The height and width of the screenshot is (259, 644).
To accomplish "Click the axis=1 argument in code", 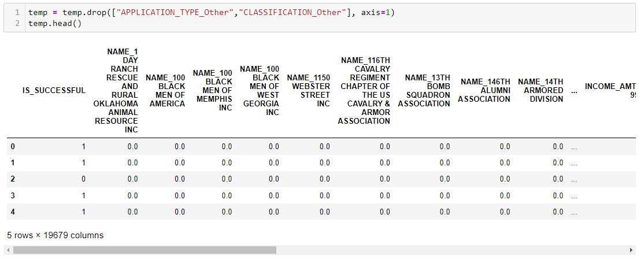I will [x=375, y=12].
